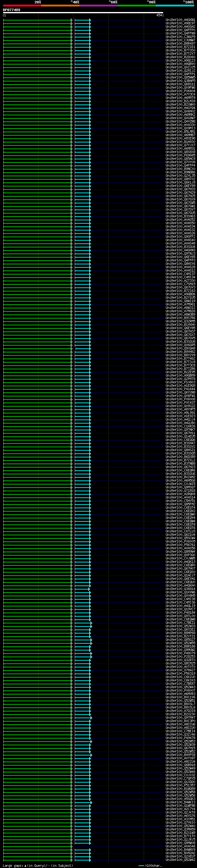Click the orange ~40% identity color band

pos(60,6)
